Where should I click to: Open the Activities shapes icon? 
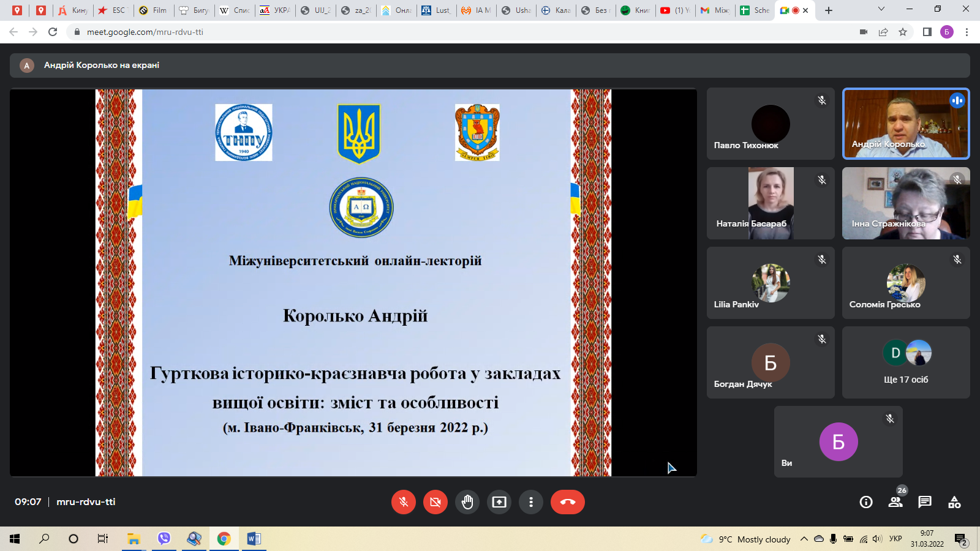point(954,502)
